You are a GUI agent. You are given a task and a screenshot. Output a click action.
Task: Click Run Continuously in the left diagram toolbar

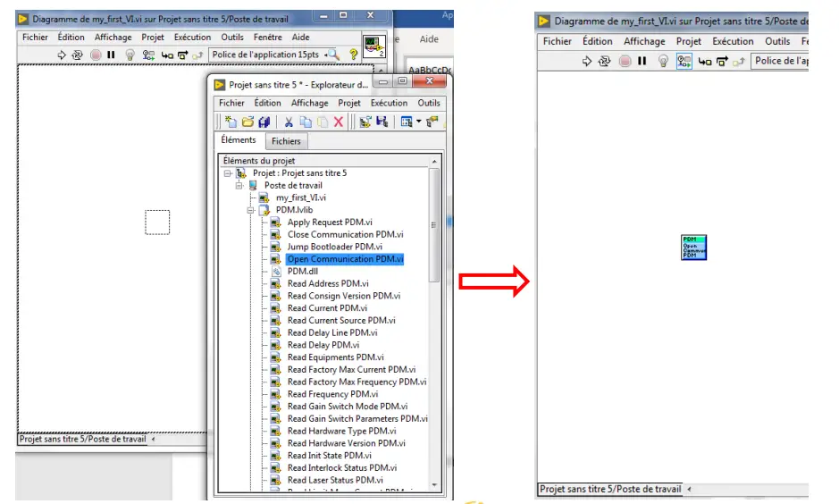point(78,55)
